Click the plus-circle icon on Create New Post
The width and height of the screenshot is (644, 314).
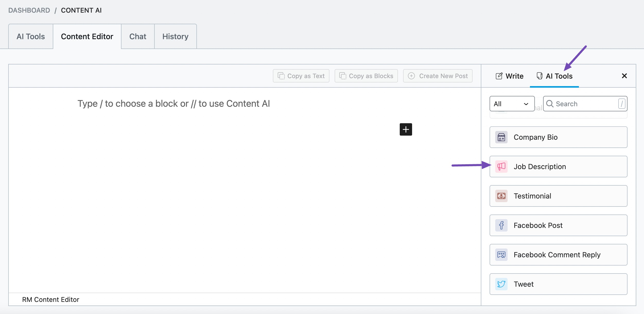411,76
